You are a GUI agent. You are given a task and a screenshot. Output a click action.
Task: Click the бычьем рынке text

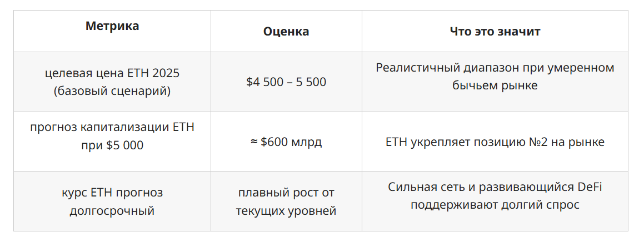point(495,86)
